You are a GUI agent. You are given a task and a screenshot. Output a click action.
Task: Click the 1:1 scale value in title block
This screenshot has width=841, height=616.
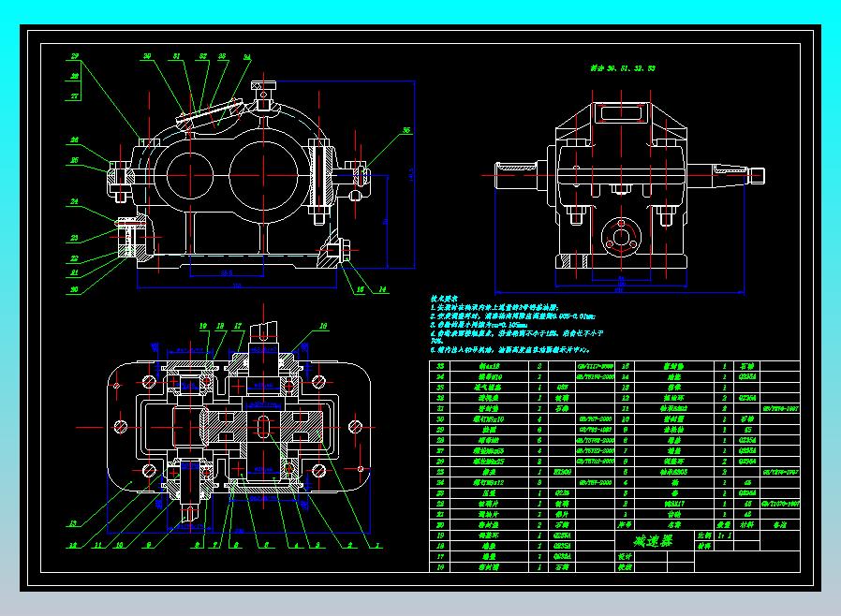(725, 535)
